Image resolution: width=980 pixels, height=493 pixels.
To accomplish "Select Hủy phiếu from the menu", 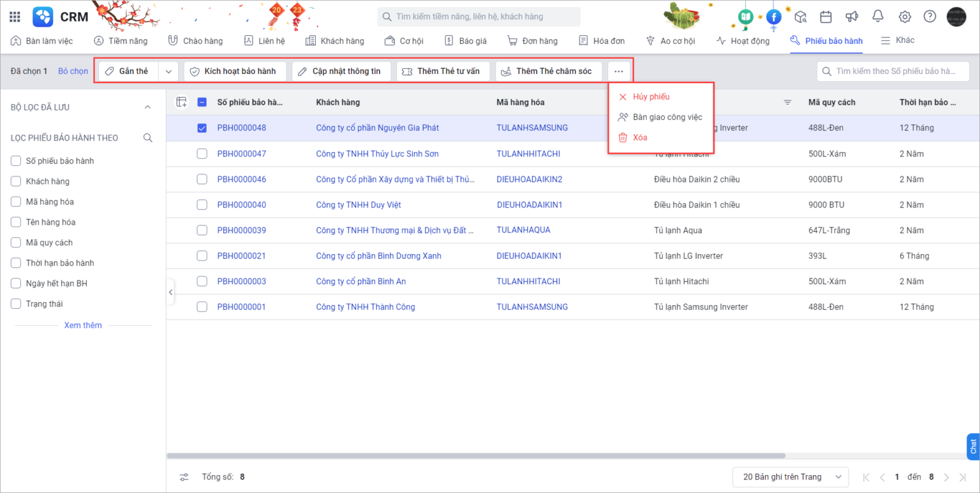I will 651,96.
